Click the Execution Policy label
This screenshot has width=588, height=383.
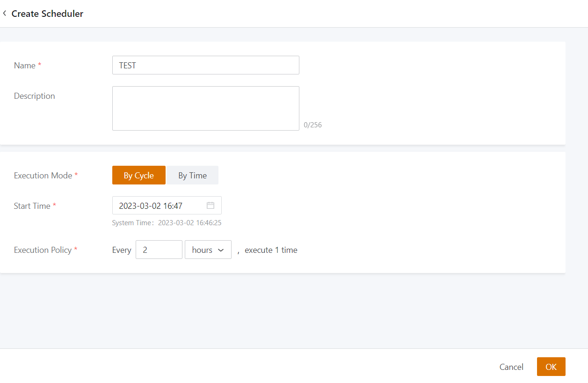pyautogui.click(x=43, y=250)
